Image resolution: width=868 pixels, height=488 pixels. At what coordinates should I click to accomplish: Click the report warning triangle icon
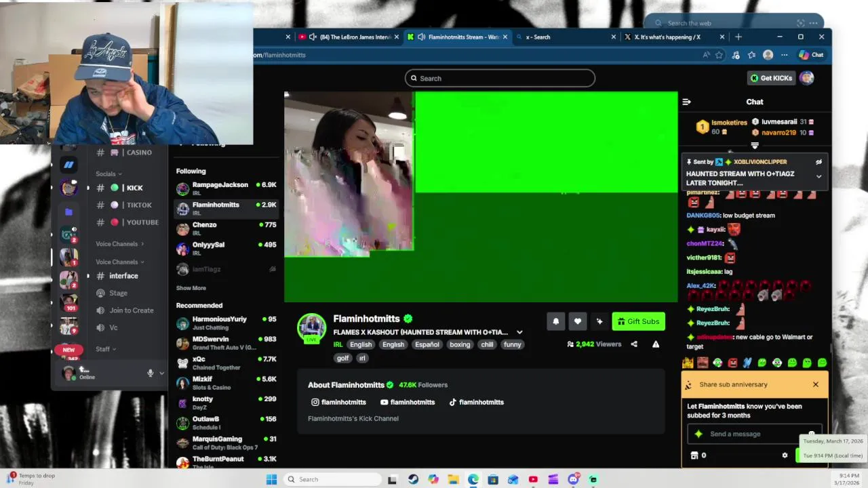point(656,344)
